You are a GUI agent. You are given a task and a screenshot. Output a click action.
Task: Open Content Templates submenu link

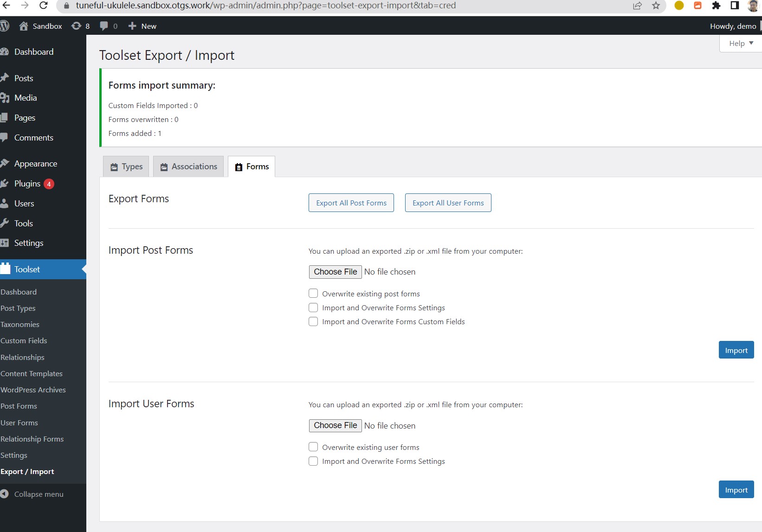(32, 373)
